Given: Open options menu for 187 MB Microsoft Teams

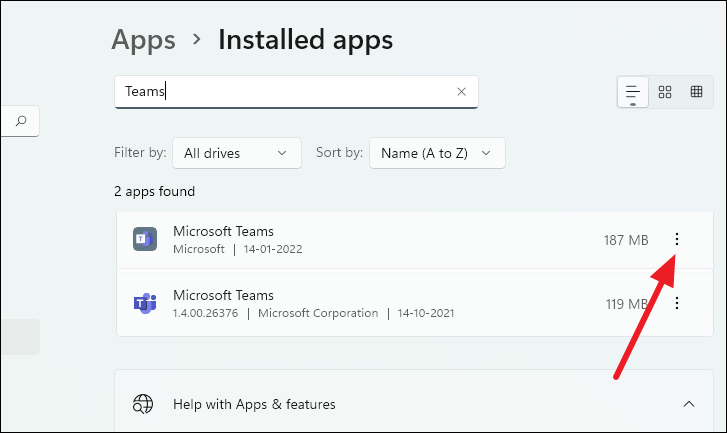Looking at the screenshot, I should point(676,239).
